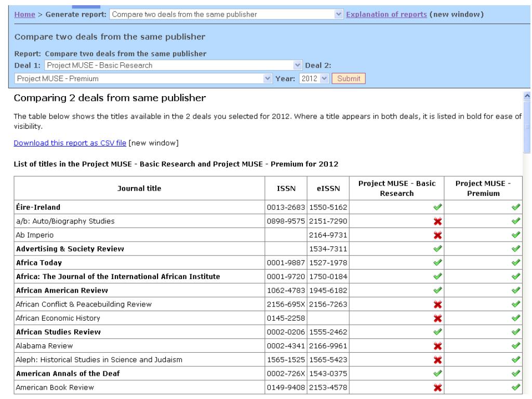Click the Basic Research check mark for Éire-Ireland
This screenshot has height=399, width=532.
pos(437,207)
